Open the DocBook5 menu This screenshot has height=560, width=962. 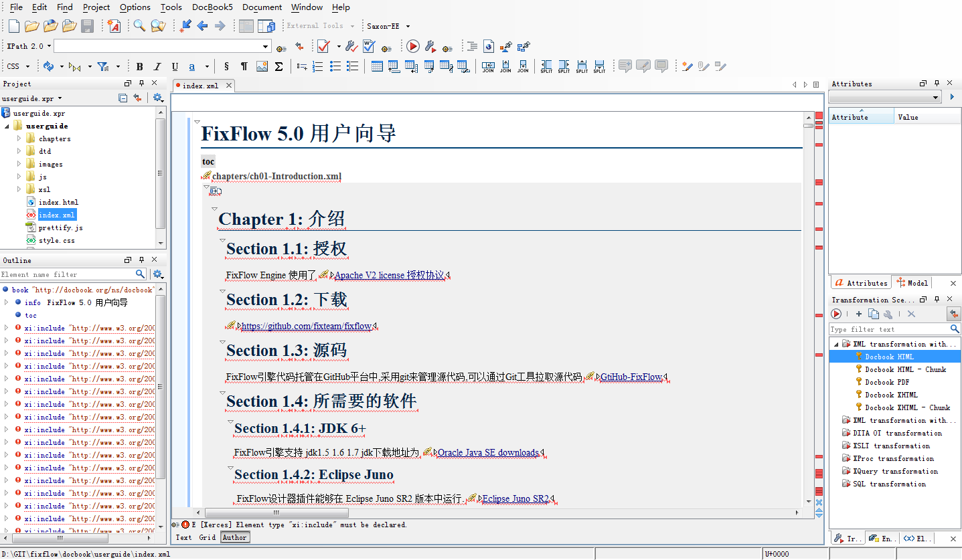click(x=212, y=7)
